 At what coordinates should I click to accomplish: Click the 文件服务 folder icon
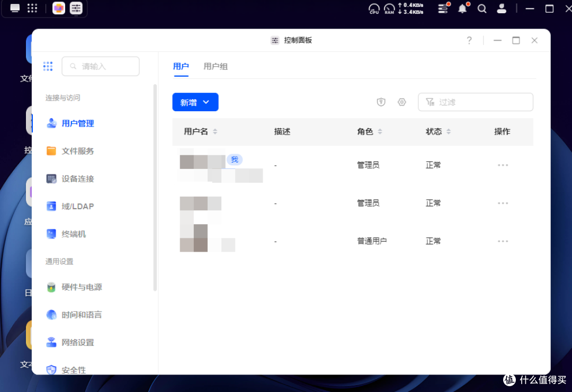click(x=51, y=151)
